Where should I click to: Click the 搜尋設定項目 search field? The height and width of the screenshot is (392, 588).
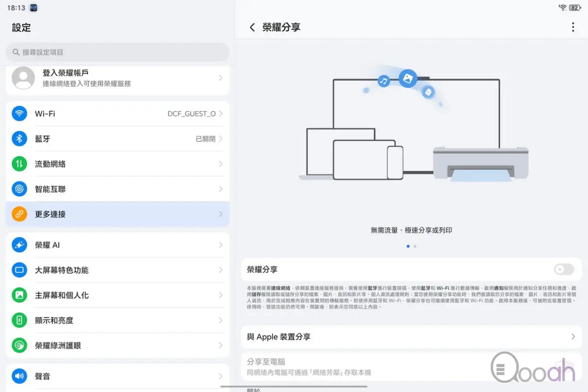pyautogui.click(x=118, y=52)
